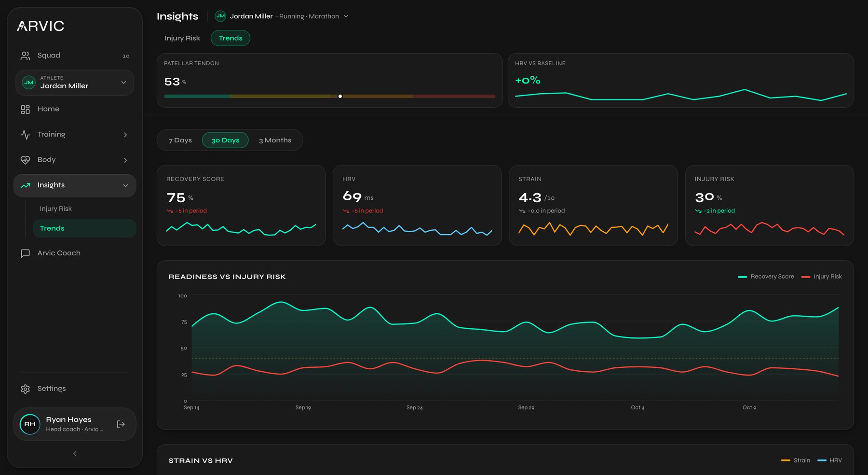Collapse the sidebar with the bottom left chevron
868x475 pixels.
tap(75, 454)
